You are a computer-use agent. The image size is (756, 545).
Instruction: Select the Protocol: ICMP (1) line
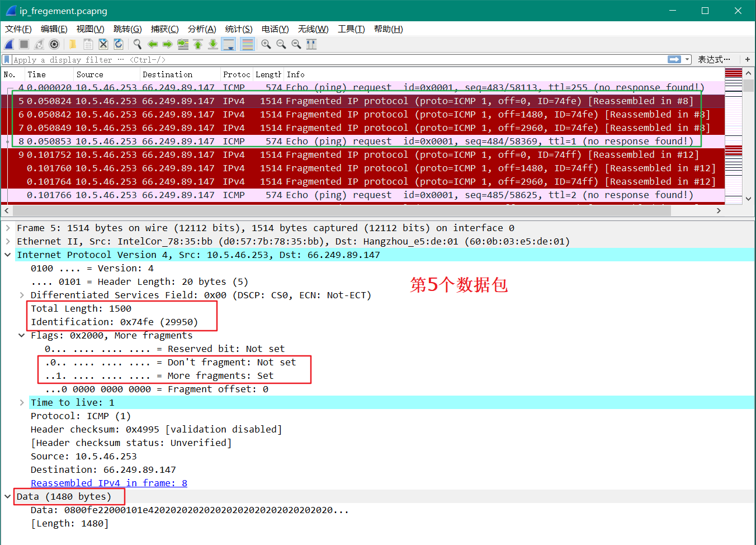(x=81, y=416)
